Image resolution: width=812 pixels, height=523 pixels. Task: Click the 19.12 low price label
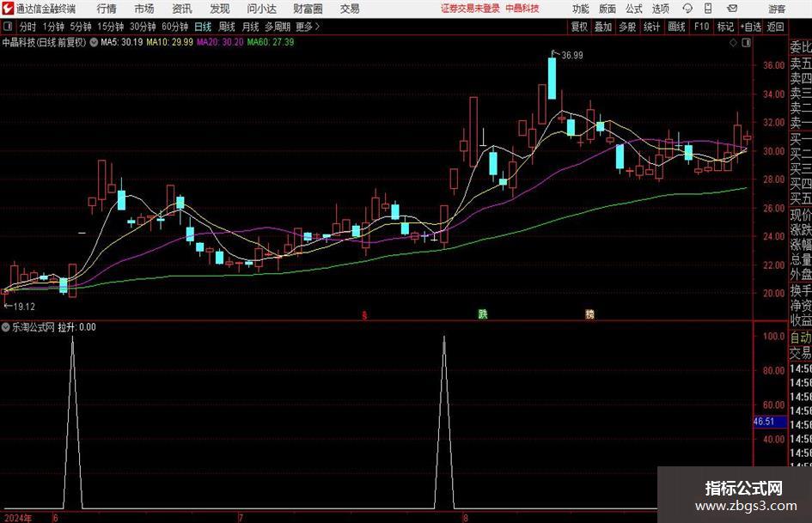click(x=24, y=307)
